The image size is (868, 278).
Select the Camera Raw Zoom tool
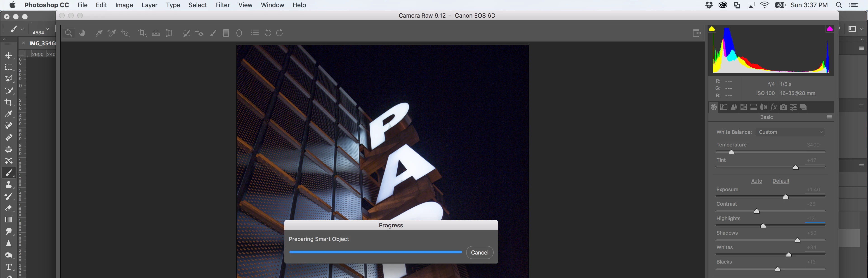[68, 33]
